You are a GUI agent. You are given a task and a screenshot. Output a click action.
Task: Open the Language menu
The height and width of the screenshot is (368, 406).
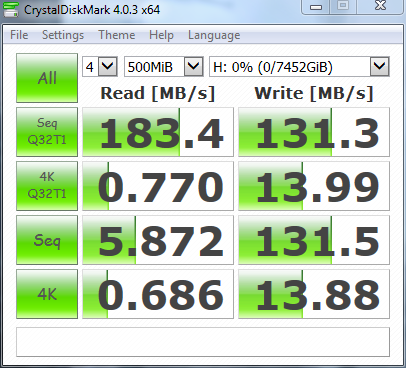[x=214, y=35]
